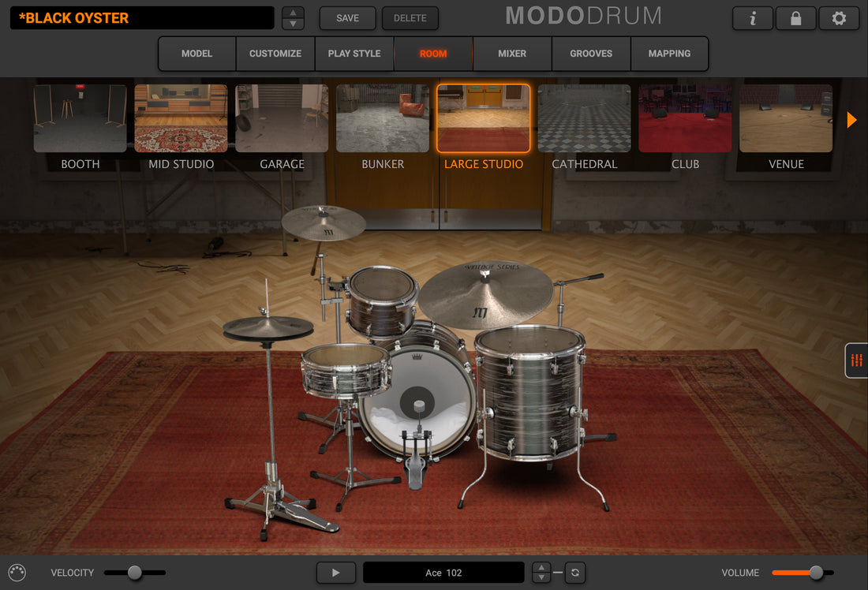Open the MAPPING tab
Viewport: 868px width, 590px height.
pyautogui.click(x=669, y=54)
